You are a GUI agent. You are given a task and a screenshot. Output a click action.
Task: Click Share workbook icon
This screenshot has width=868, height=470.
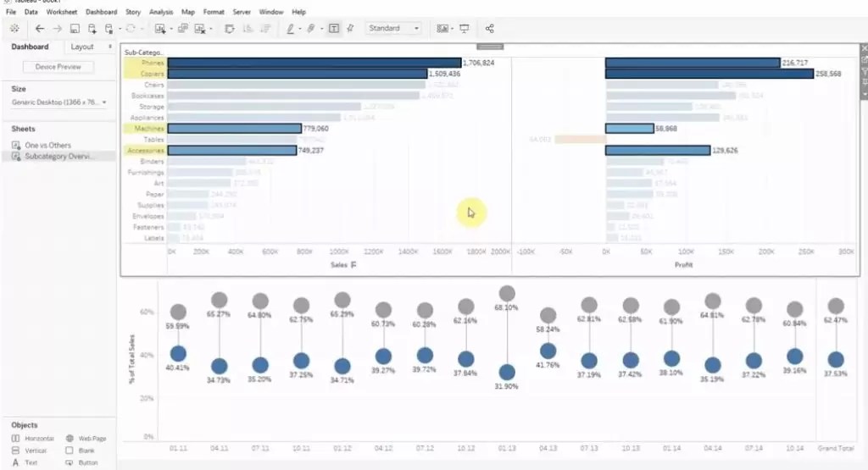(489, 28)
